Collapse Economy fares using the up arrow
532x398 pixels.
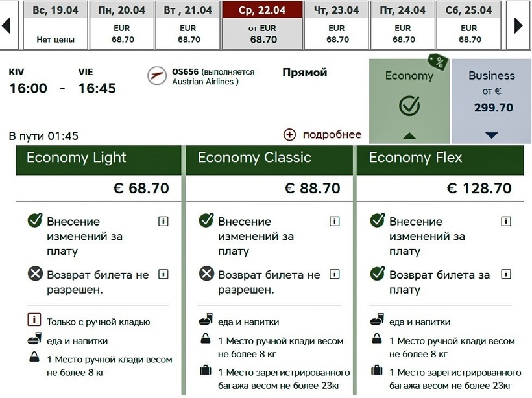point(409,135)
